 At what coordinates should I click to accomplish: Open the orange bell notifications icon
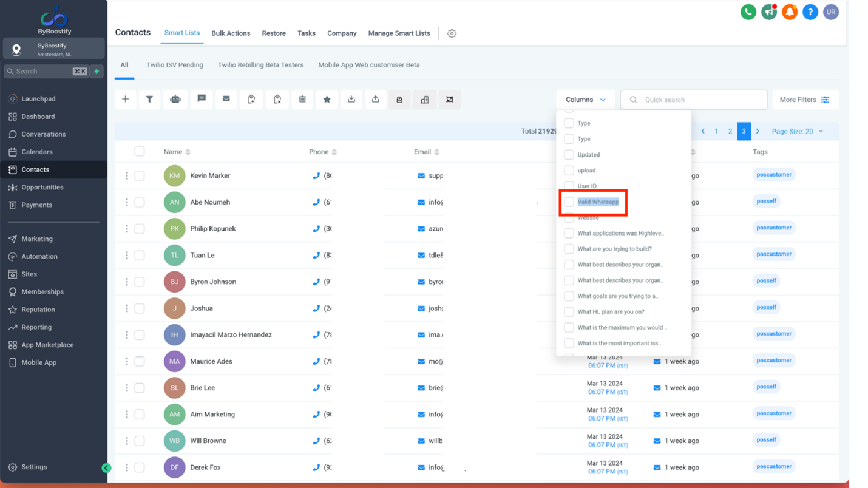point(790,12)
